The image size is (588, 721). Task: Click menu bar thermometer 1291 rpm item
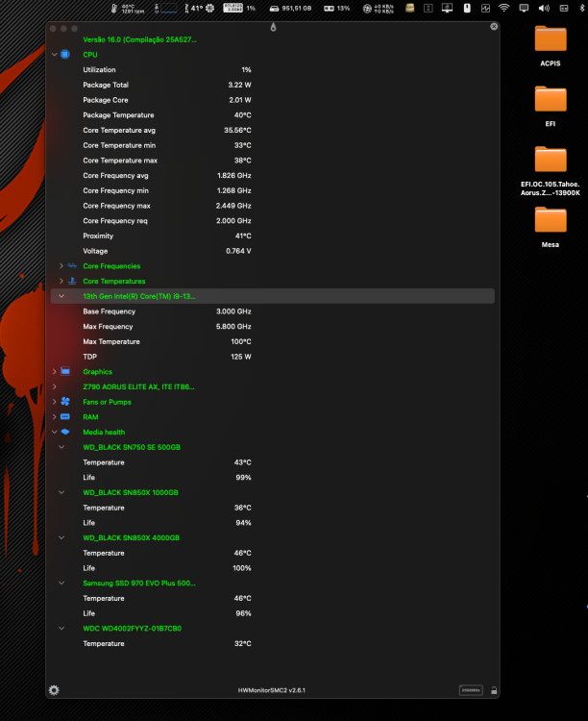[128, 9]
